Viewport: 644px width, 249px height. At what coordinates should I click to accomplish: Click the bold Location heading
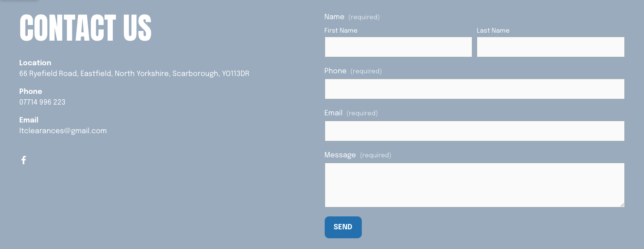click(x=35, y=63)
